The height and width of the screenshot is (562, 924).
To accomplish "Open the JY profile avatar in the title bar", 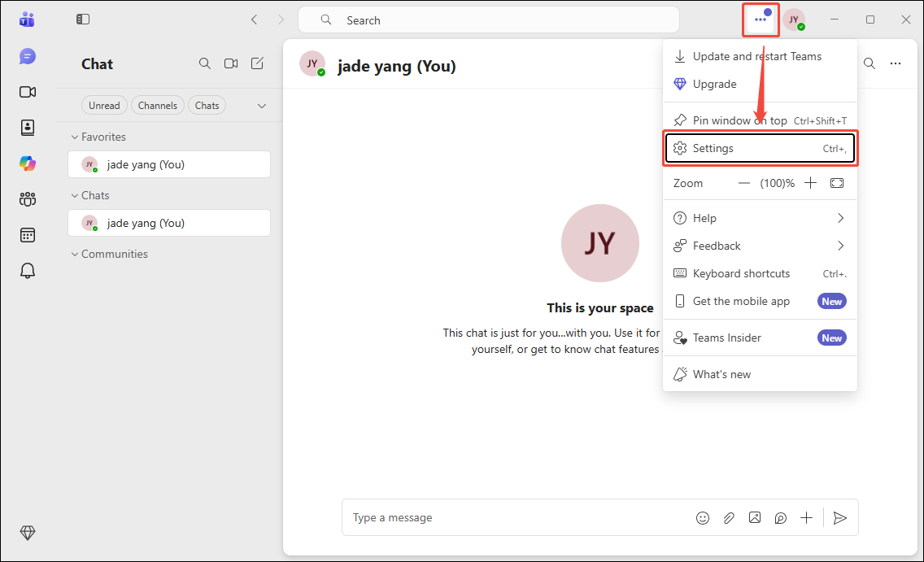I will click(x=794, y=20).
